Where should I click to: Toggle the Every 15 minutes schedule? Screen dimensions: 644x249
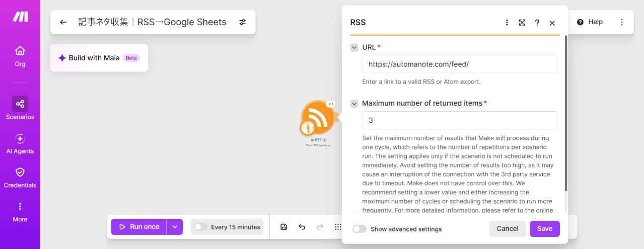[x=201, y=227]
